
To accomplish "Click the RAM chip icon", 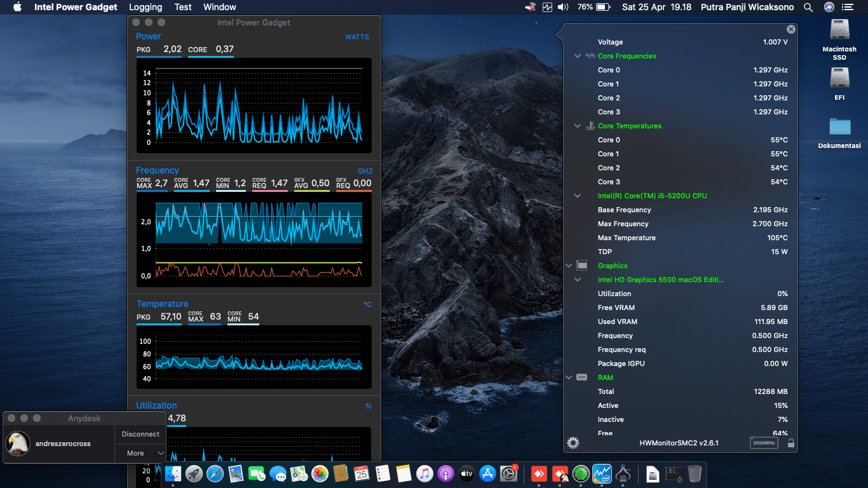I will 581,377.
